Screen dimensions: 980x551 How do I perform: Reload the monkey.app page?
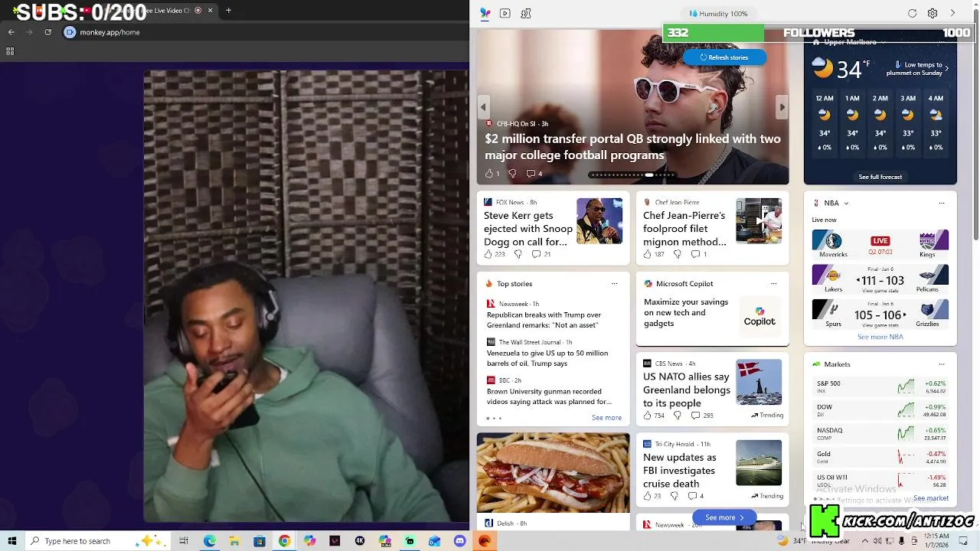[47, 32]
